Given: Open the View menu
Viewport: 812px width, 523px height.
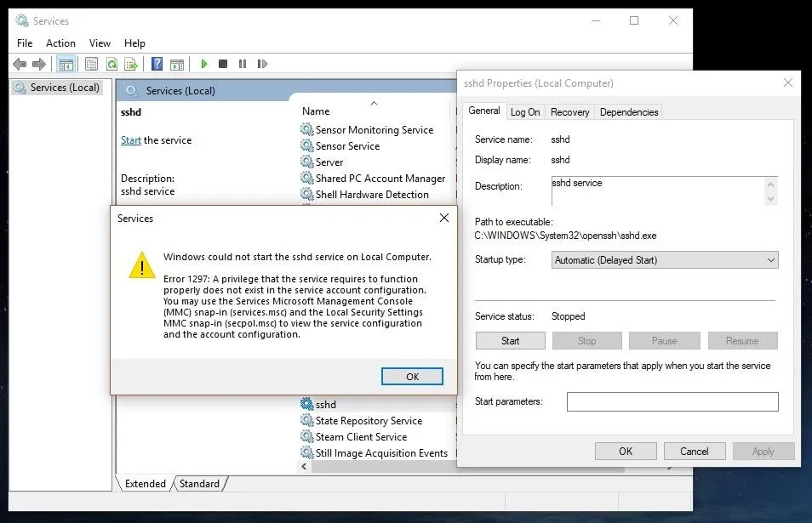Looking at the screenshot, I should [x=100, y=43].
